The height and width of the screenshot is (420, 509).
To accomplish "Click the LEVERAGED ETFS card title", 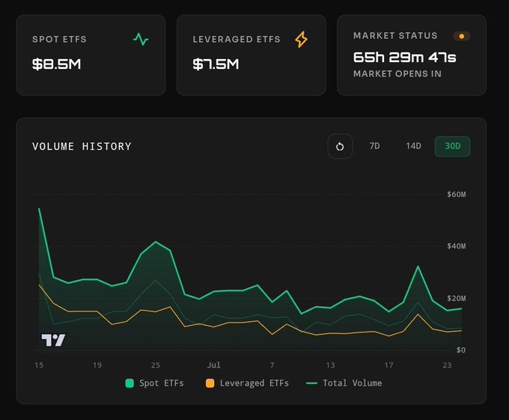I will [237, 39].
